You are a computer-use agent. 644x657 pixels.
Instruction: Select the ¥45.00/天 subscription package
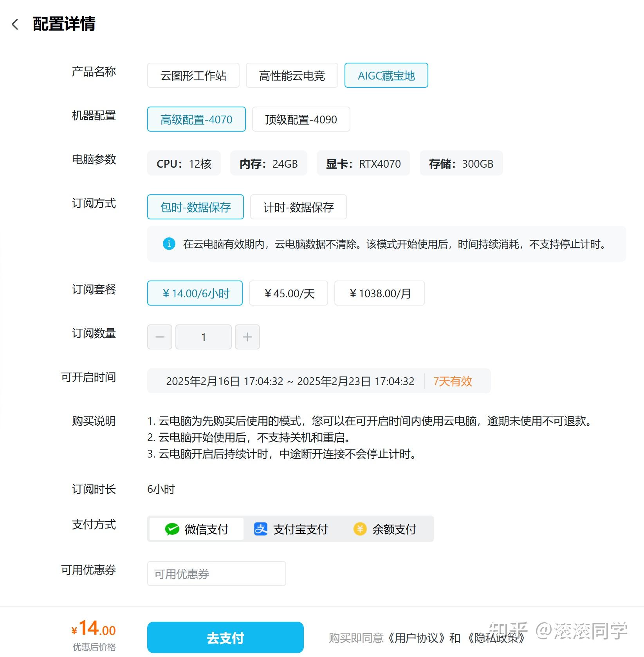pyautogui.click(x=289, y=293)
